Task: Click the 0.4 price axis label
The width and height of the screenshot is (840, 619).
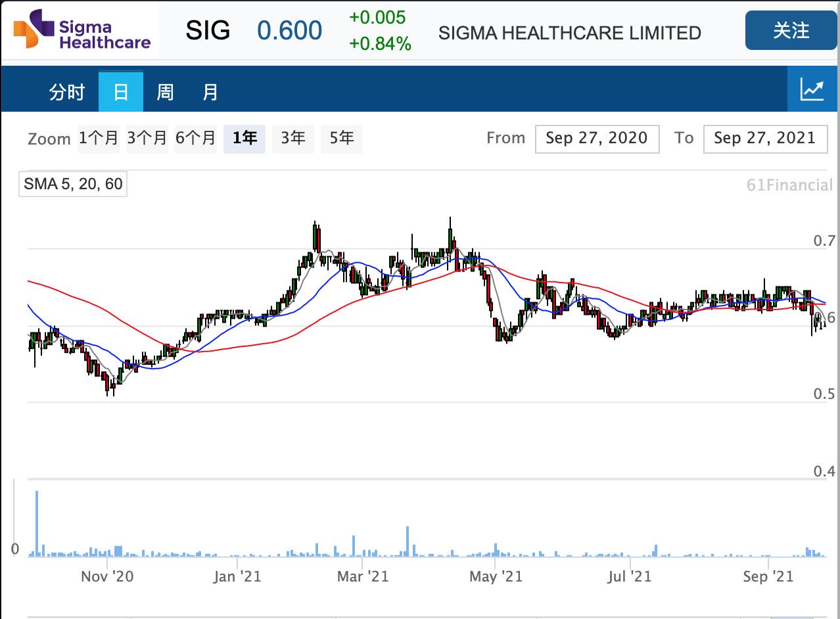Action: tap(824, 471)
